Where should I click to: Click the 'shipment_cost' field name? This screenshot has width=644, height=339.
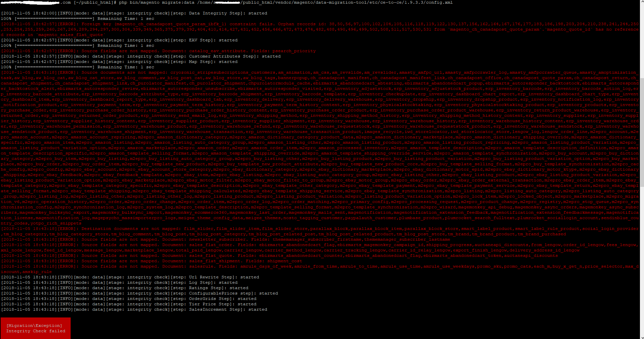coord(285,261)
